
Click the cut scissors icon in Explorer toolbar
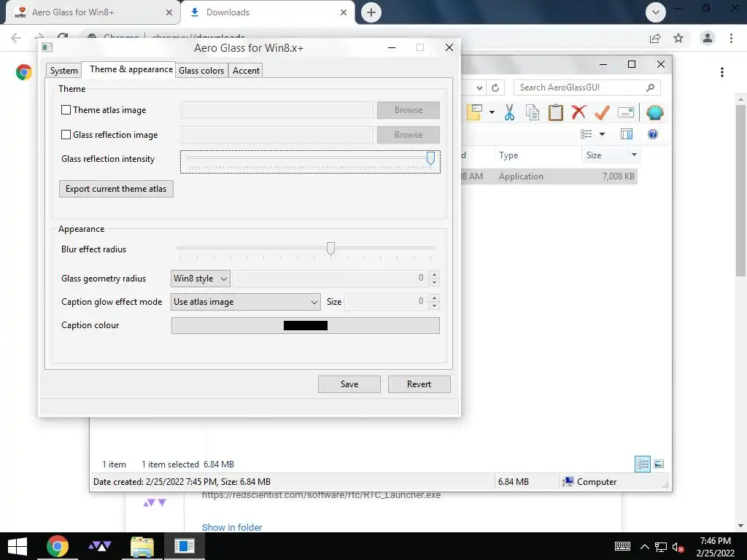click(x=509, y=113)
